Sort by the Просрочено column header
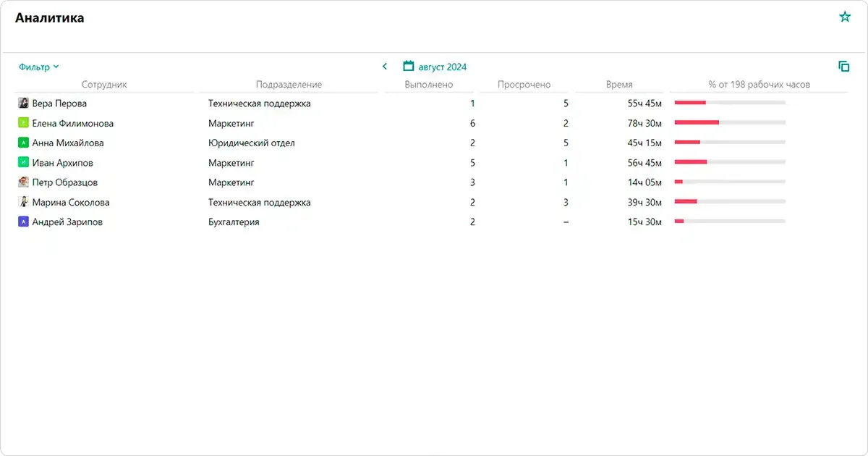 click(x=524, y=85)
